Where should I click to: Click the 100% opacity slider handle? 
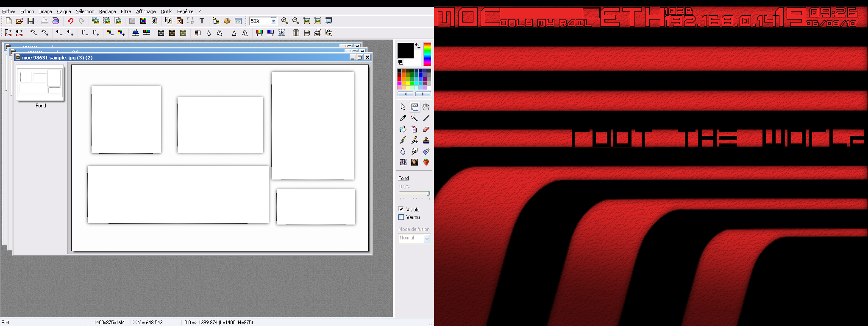(x=428, y=194)
